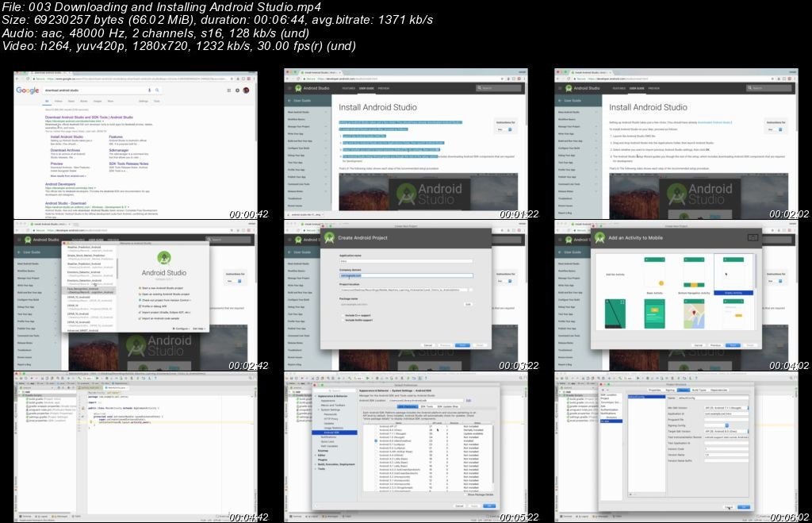Open FEATURES tab in 00:01:22 frame header

349,88
